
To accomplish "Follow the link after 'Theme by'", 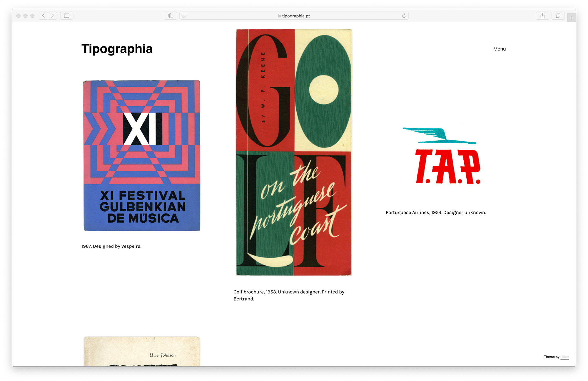I will pos(565,357).
